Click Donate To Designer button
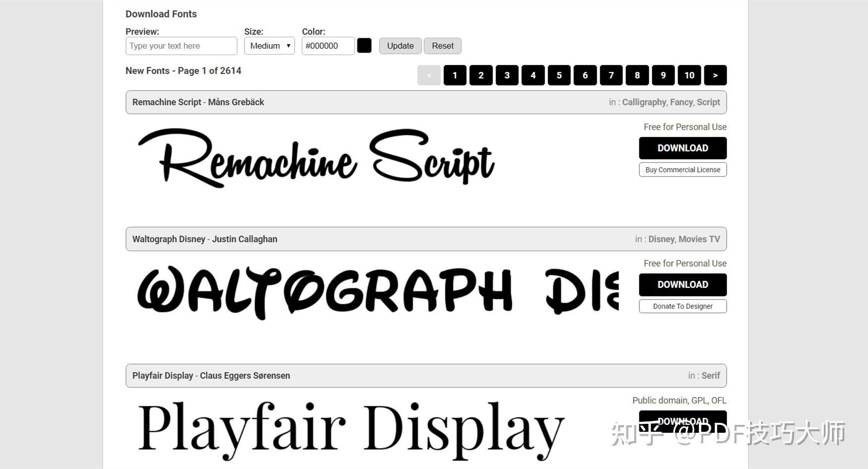 tap(682, 306)
